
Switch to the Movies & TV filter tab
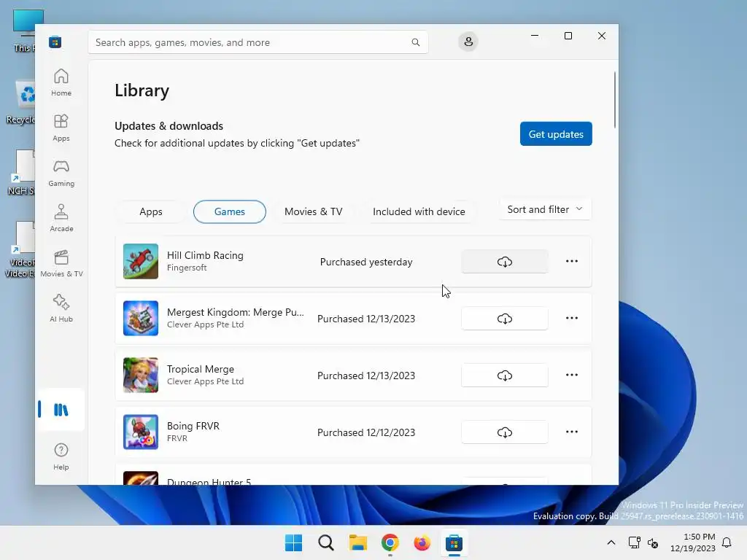[313, 211]
